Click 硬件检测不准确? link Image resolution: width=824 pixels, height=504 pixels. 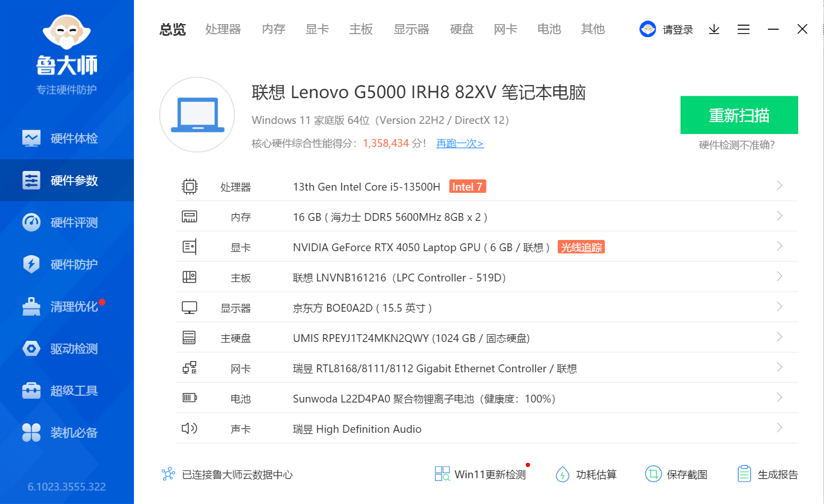737,145
